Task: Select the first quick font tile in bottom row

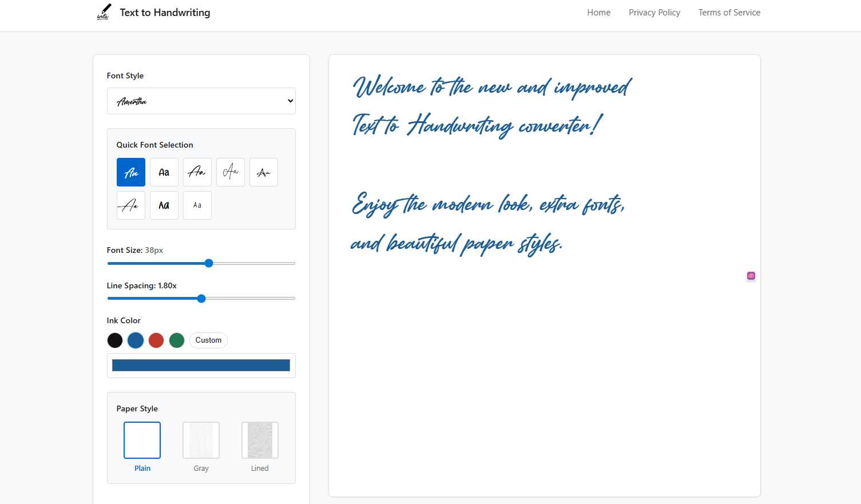Action: coord(131,205)
